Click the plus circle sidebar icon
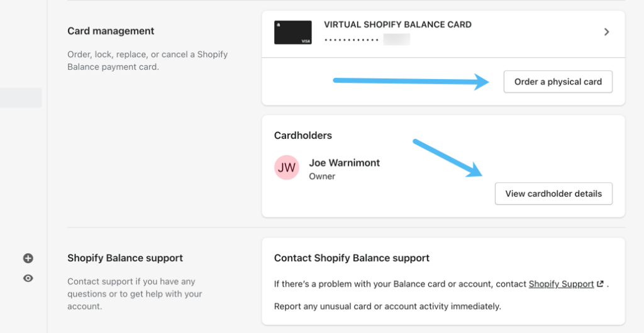This screenshot has height=333, width=644. (28, 258)
